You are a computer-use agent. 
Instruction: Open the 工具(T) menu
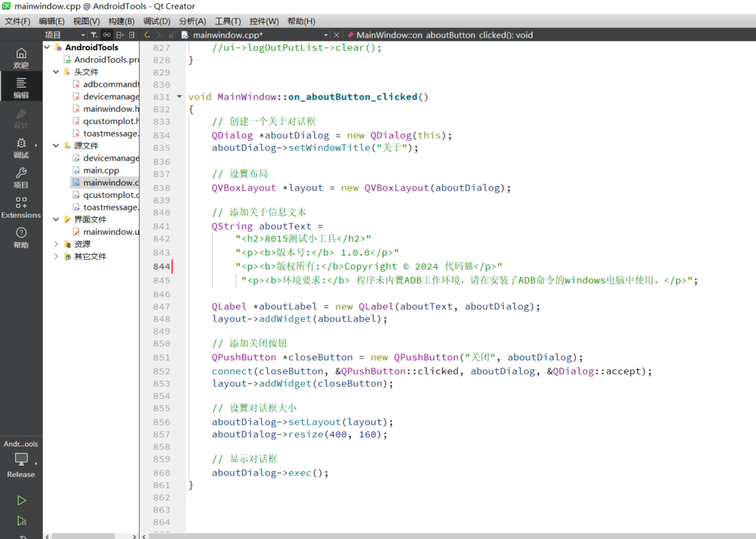(x=227, y=21)
